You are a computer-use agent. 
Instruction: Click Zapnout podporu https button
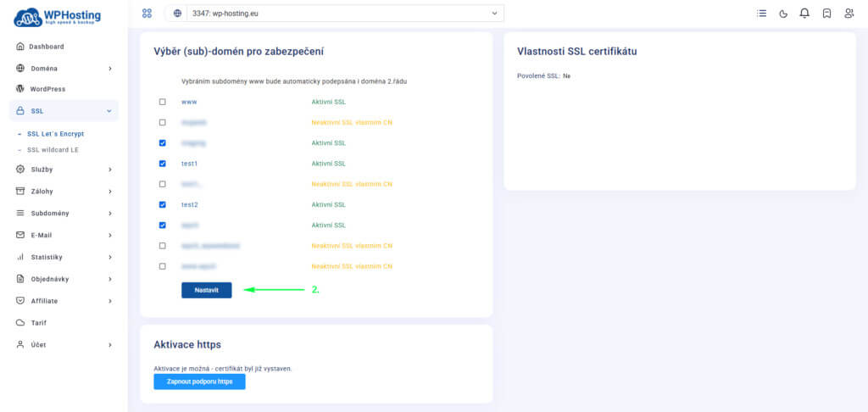click(199, 381)
